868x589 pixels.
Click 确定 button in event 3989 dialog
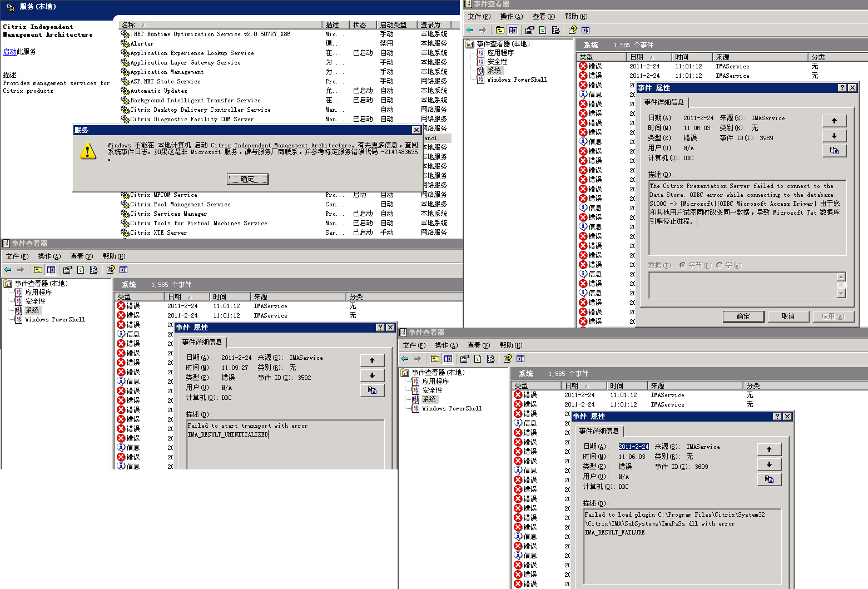coord(743,316)
